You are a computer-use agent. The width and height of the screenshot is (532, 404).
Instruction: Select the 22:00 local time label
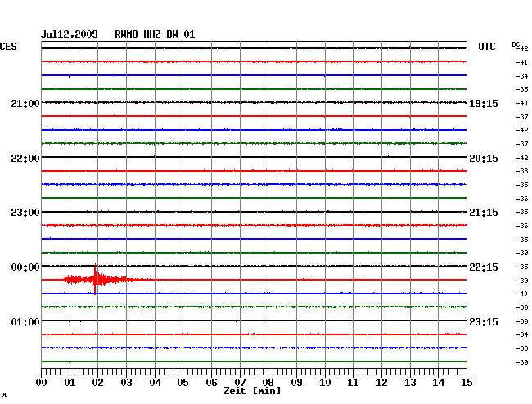[25, 159]
